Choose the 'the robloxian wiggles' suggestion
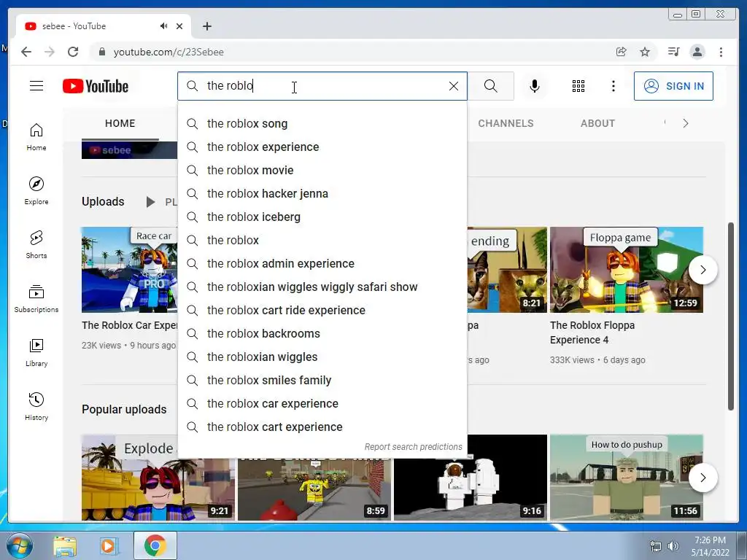The height and width of the screenshot is (560, 747). pos(322,357)
